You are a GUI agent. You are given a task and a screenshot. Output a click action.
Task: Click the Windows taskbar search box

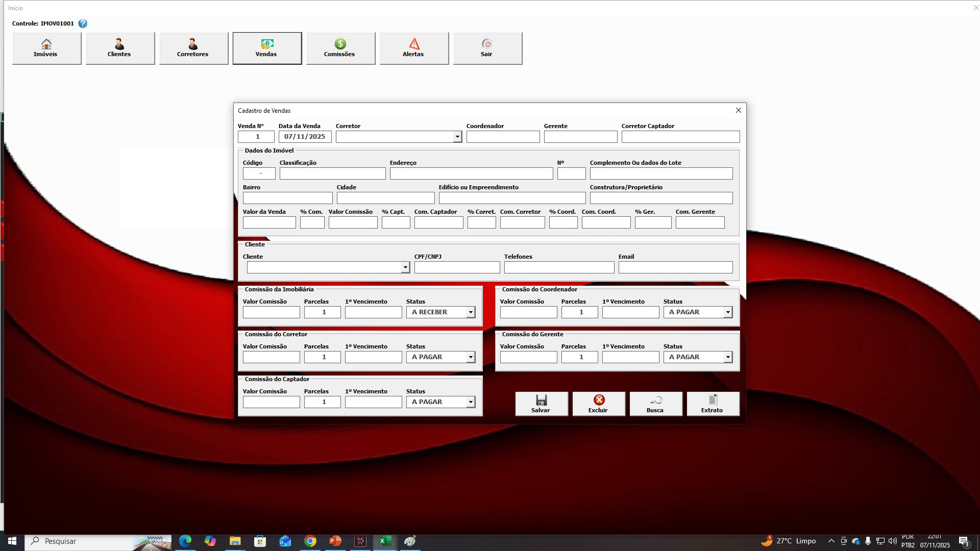point(97,541)
